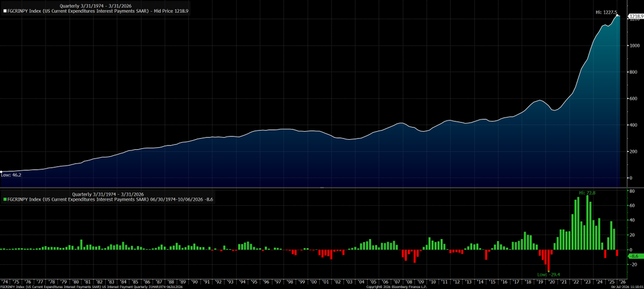Click the 80 label on lower axis
Image resolution: width=644 pixels, height=289 pixels.
(632, 191)
